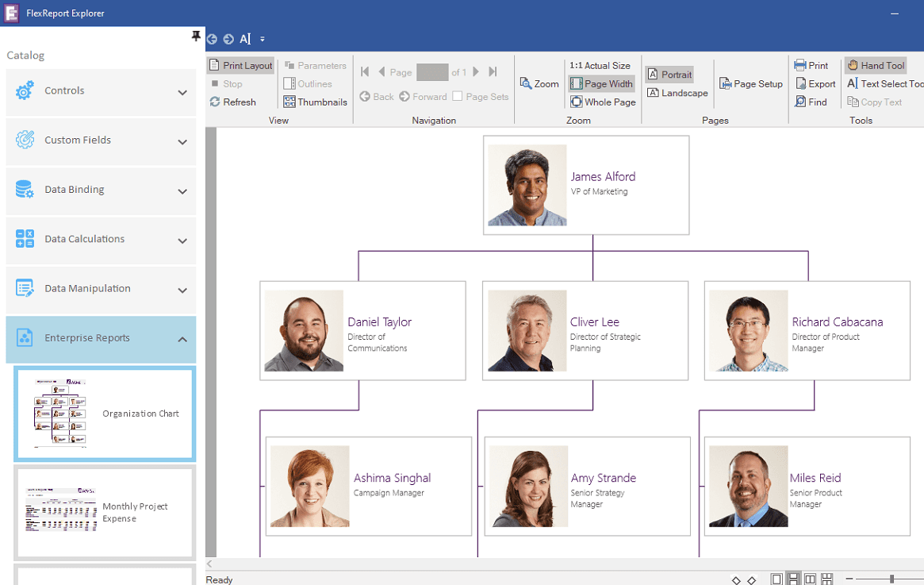Go to previous page arrow
Image resolution: width=924 pixels, height=585 pixels.
pos(381,71)
